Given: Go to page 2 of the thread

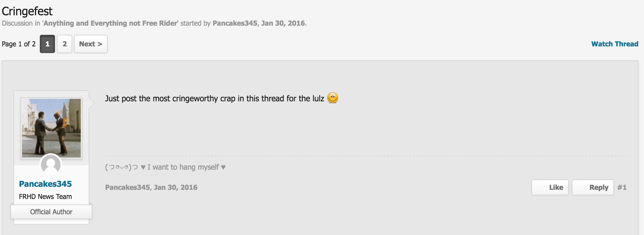Looking at the screenshot, I should 65,44.
